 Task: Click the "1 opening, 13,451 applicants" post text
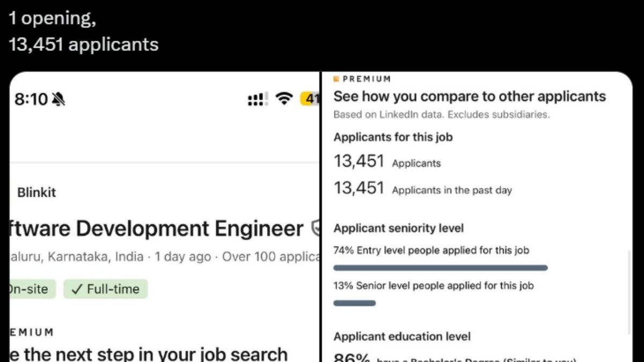click(83, 31)
